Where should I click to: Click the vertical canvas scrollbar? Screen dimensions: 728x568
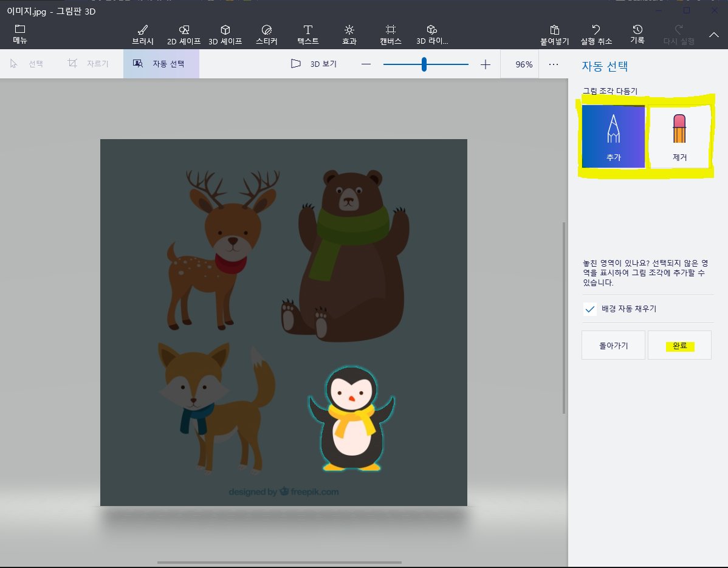(564, 318)
